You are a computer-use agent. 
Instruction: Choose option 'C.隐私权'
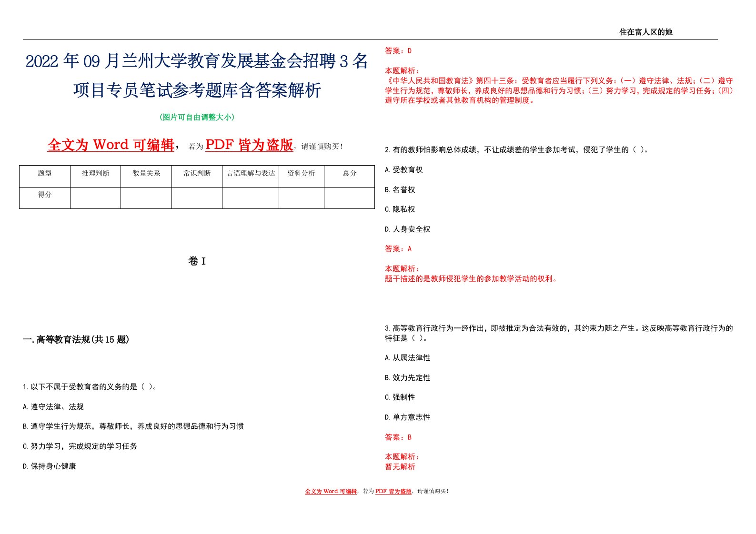click(400, 209)
